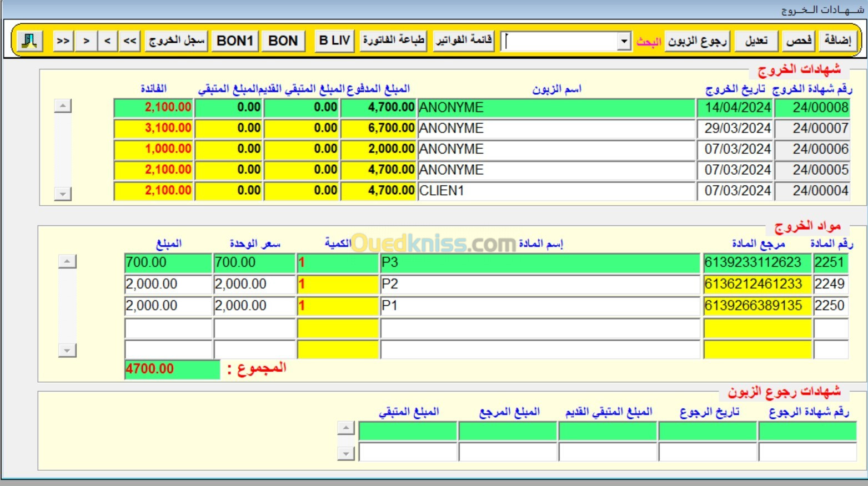Click profit value 3,100.00

tap(153, 128)
